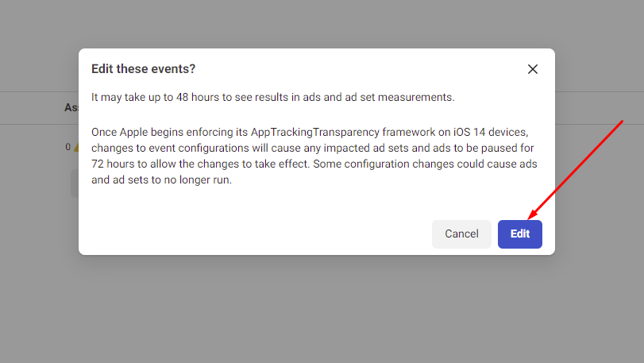This screenshot has width=644, height=363.
Task: Close the dialog using the X icon
Action: tap(533, 69)
